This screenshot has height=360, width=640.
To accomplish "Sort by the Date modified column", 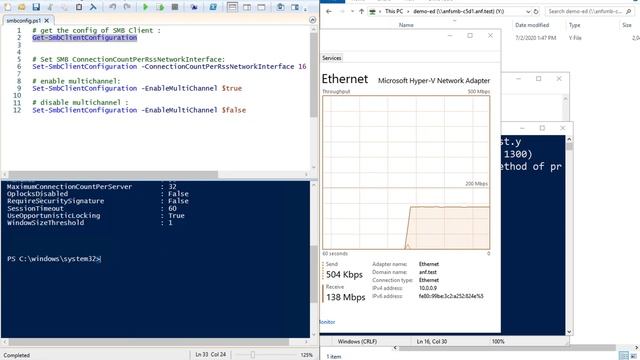I will pos(532,25).
